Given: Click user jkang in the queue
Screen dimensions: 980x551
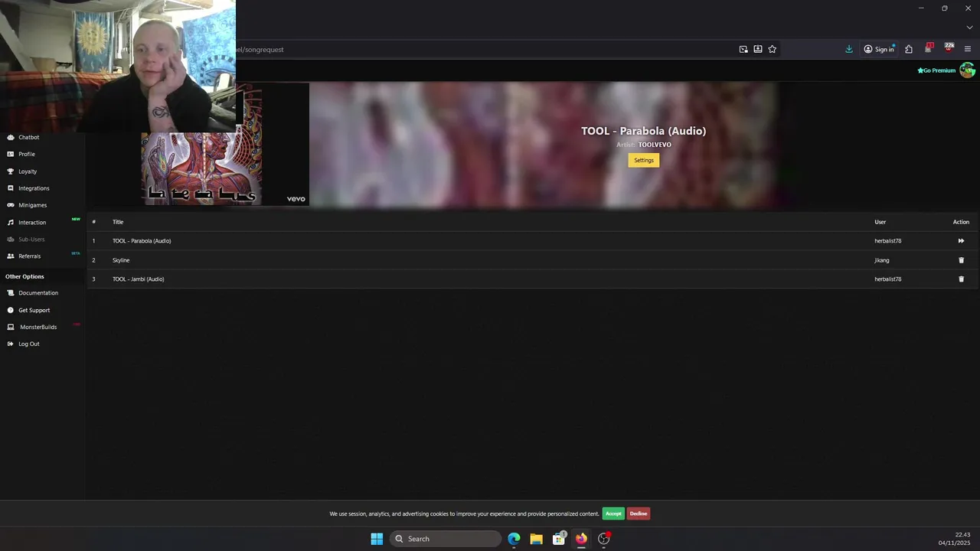Looking at the screenshot, I should point(882,260).
